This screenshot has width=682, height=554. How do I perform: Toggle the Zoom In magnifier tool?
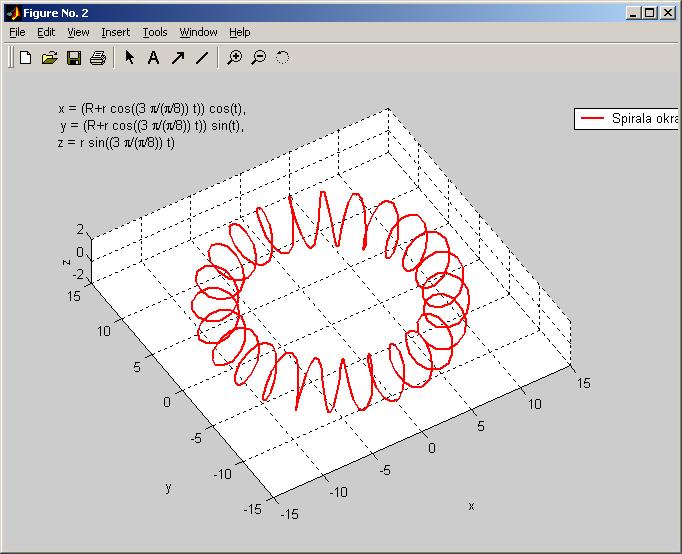click(235, 58)
